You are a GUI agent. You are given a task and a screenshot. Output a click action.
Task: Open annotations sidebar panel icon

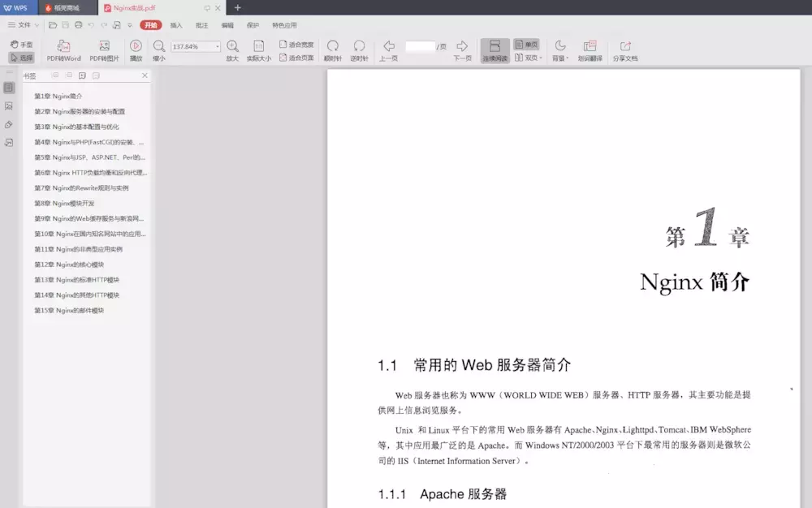coord(9,142)
